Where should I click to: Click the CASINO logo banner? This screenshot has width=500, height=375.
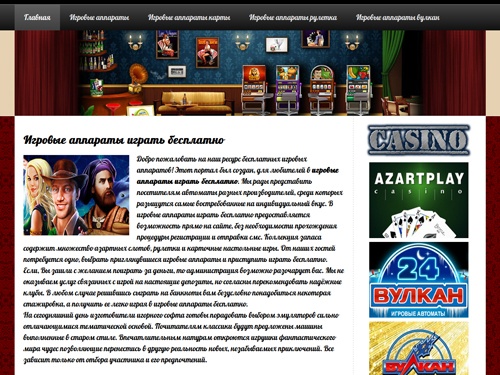419,140
